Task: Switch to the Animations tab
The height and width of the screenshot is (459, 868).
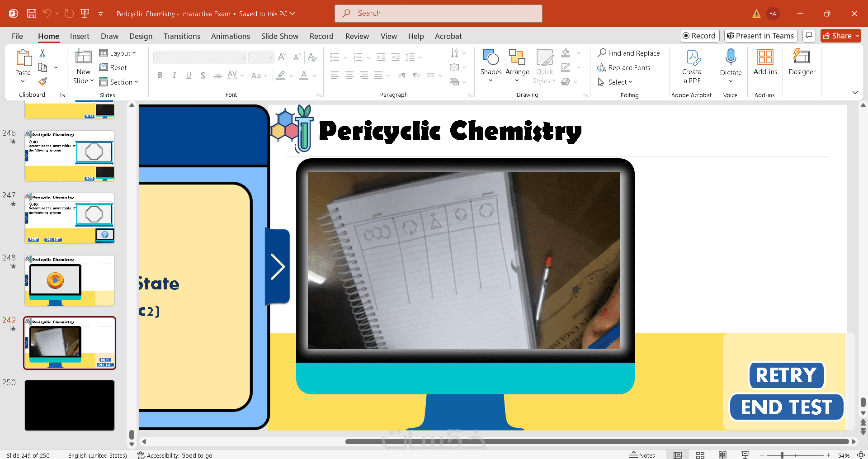Action: coord(231,36)
